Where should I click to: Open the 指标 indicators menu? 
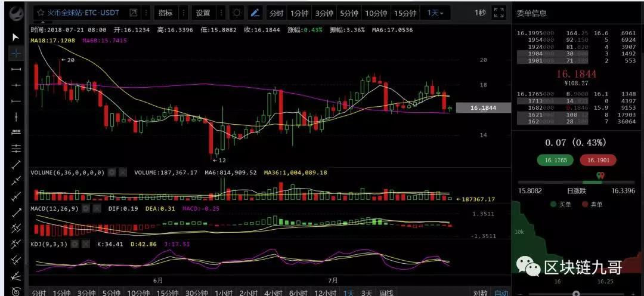point(166,13)
